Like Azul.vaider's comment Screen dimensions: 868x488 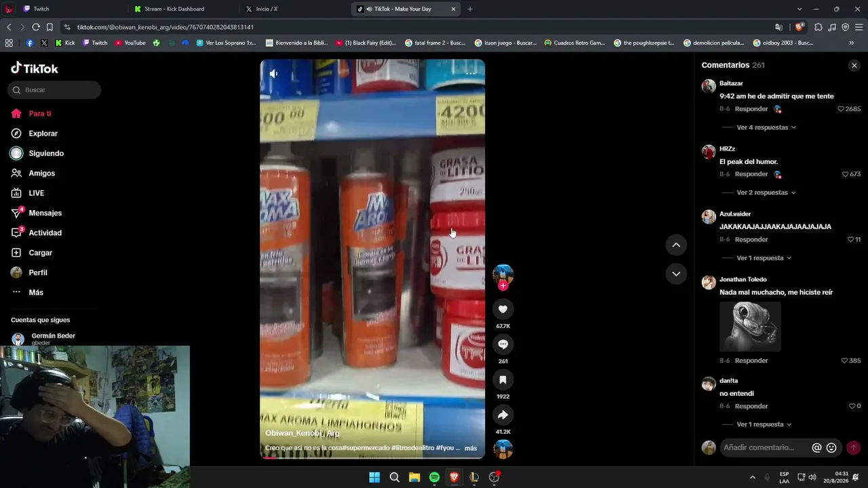[x=851, y=239]
